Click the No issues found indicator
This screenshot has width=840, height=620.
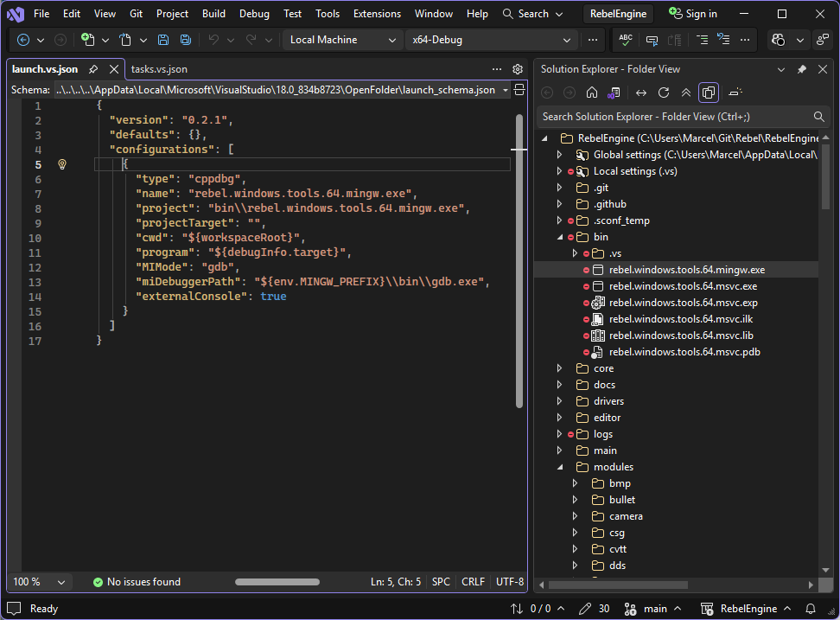point(137,582)
